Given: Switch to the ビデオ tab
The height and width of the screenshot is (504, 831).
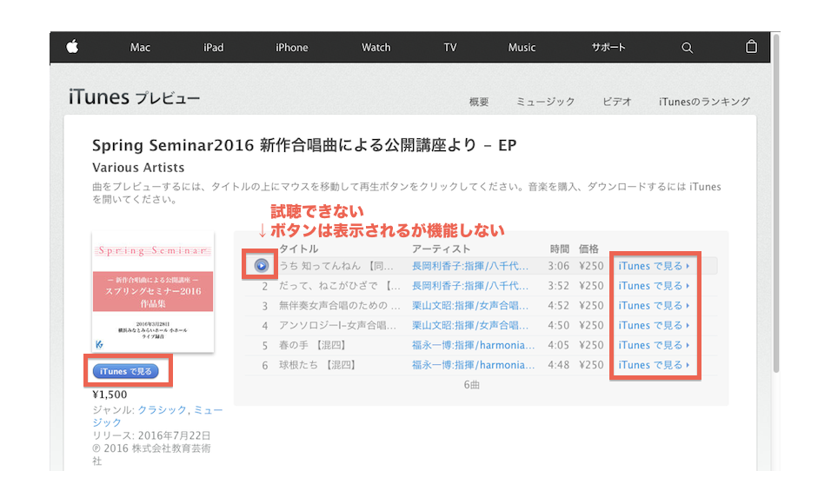Looking at the screenshot, I should pyautogui.click(x=617, y=102).
